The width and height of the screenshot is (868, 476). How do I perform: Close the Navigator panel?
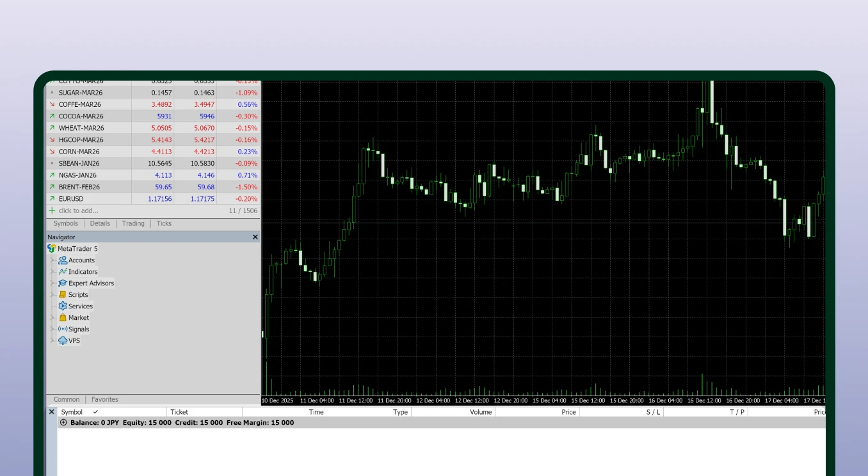click(x=255, y=237)
